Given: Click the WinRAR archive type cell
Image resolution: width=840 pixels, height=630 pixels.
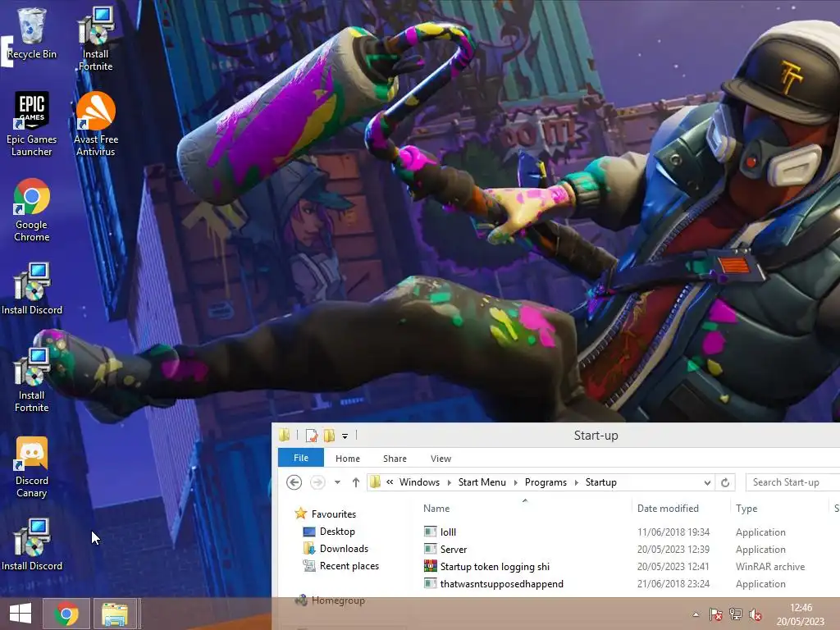Looking at the screenshot, I should [769, 566].
